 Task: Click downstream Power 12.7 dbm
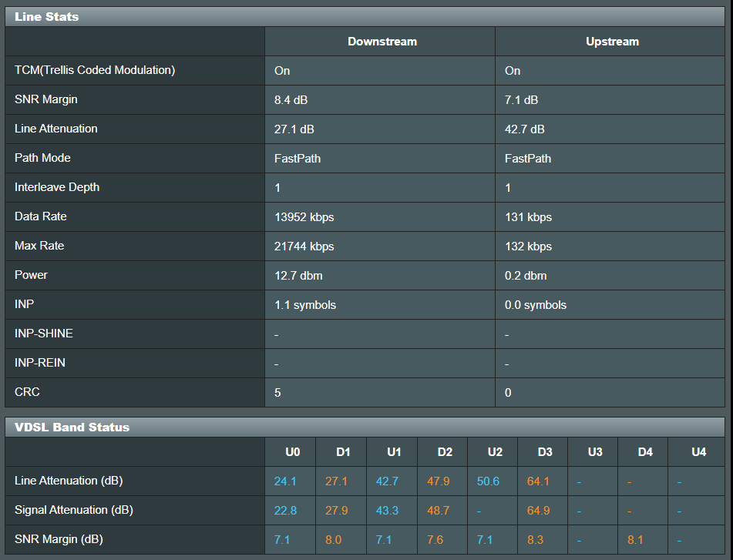(298, 276)
